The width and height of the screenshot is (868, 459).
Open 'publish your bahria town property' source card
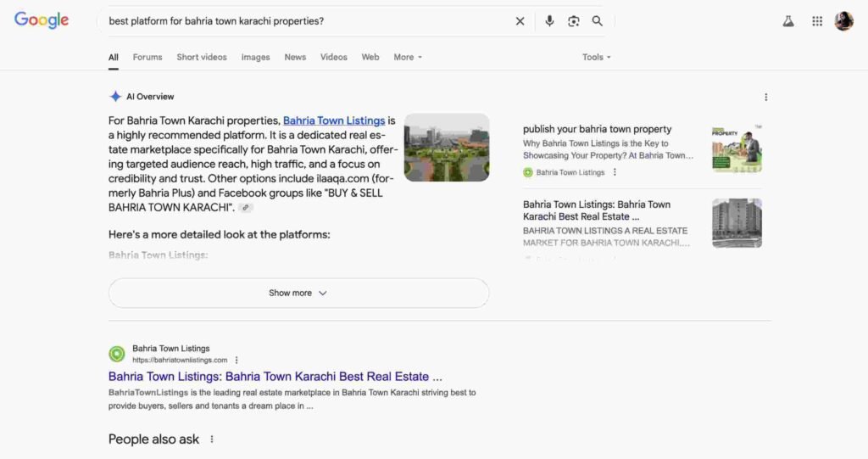643,149
